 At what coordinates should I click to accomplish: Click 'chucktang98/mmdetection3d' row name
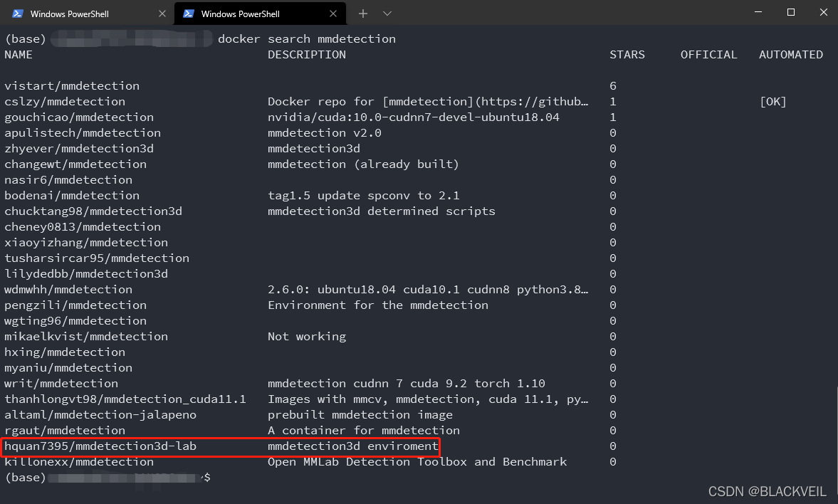(x=93, y=211)
